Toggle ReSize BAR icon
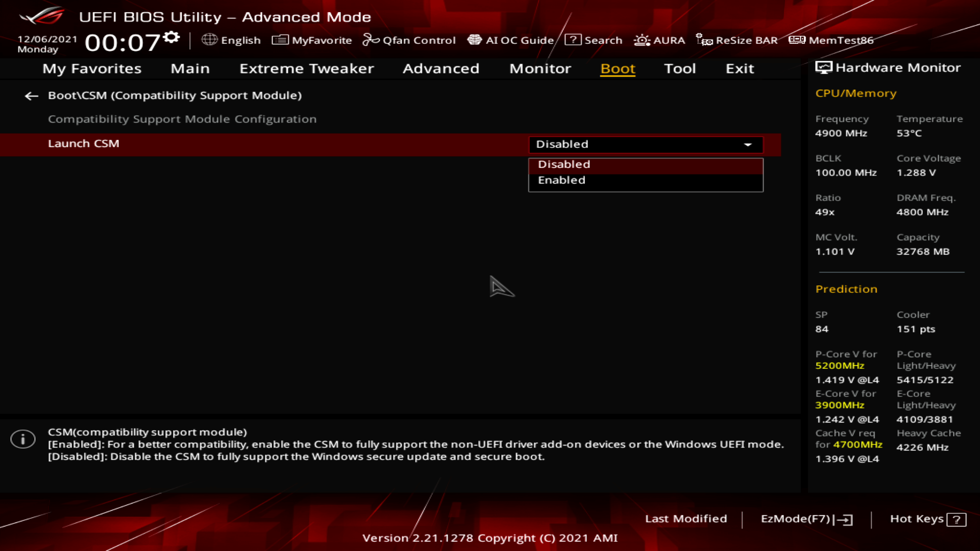980x551 pixels. pyautogui.click(x=704, y=40)
